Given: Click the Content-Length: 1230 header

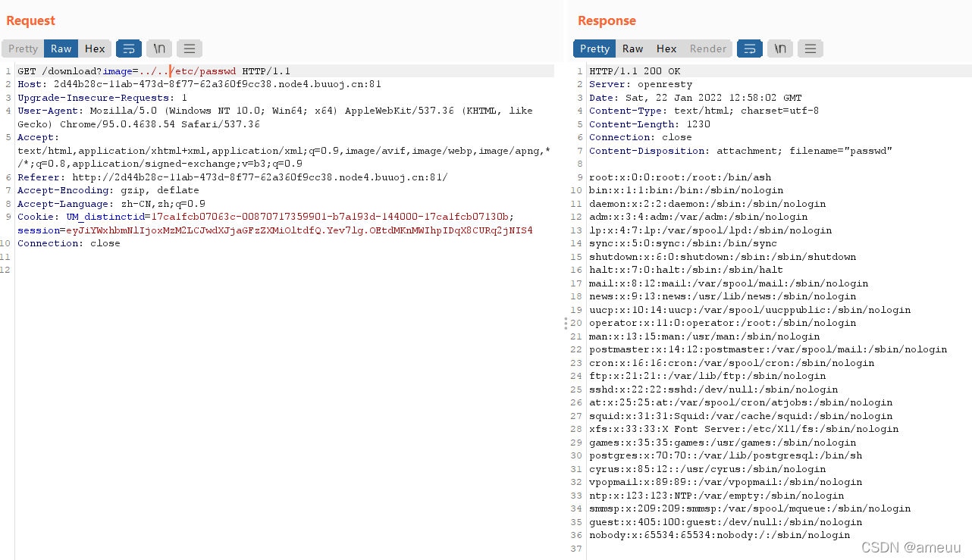Looking at the screenshot, I should tap(650, 124).
